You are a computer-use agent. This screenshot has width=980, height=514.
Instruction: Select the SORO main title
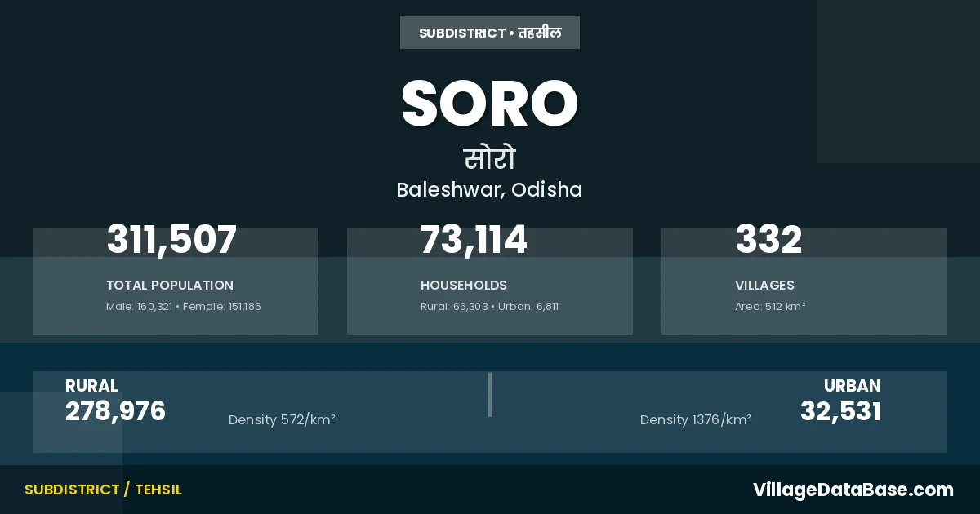(x=490, y=104)
